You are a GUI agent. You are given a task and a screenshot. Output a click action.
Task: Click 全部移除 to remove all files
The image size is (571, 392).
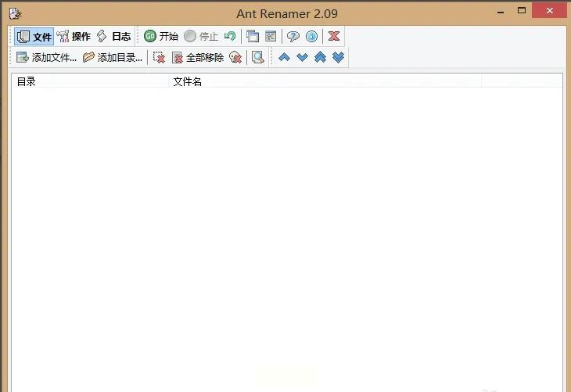click(x=198, y=57)
